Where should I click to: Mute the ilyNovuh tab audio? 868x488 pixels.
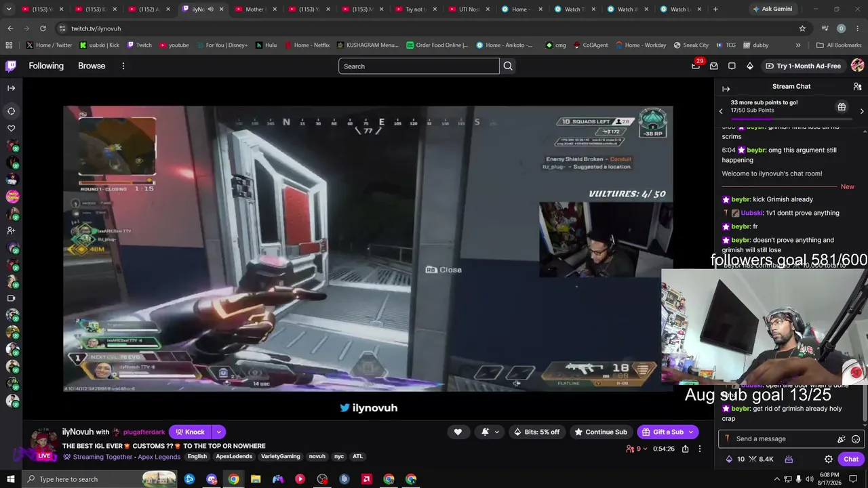pyautogui.click(x=210, y=9)
